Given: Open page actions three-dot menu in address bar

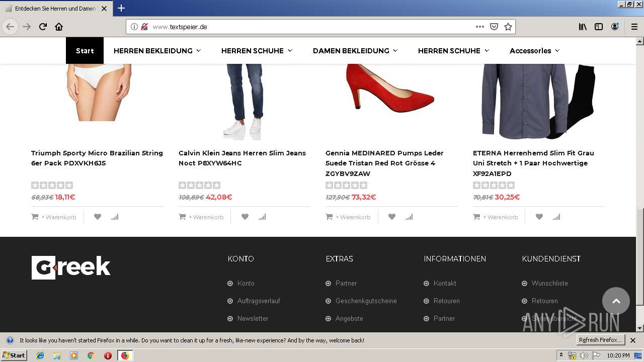Looking at the screenshot, I should tap(480, 27).
